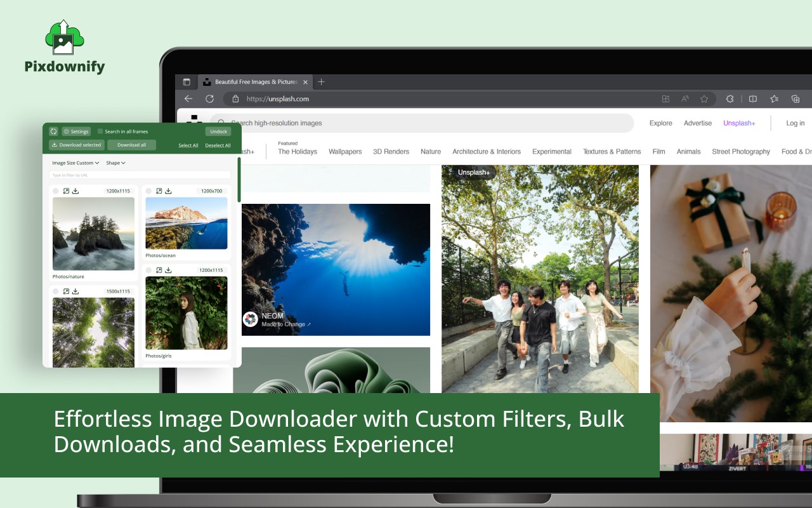
Task: Open Street Photography category
Action: pos(741,152)
